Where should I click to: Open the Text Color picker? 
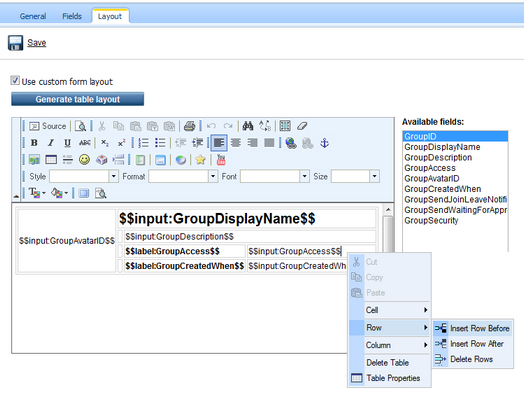37,193
